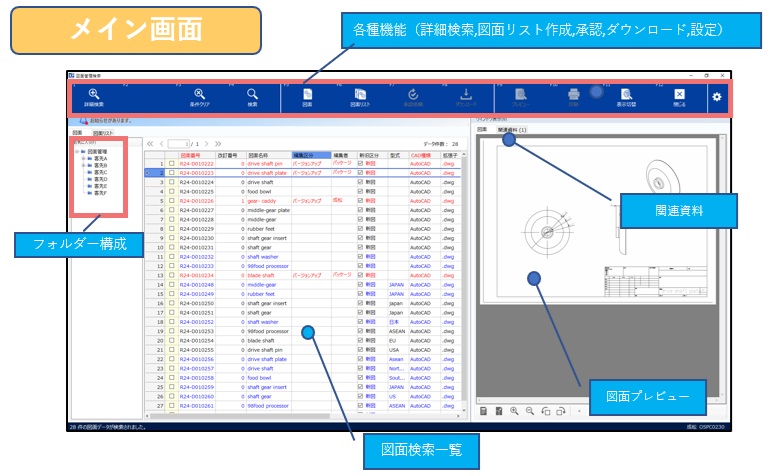Tick the checkbox for row R24-D010222
Image resolution: width=775 pixels, height=476 pixels.
(x=171, y=163)
